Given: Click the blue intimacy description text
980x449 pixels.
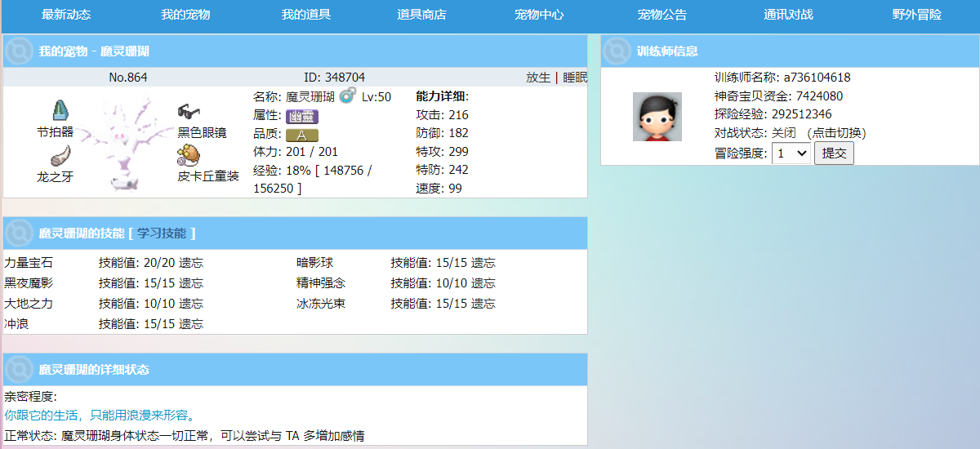Looking at the screenshot, I should pyautogui.click(x=100, y=416).
